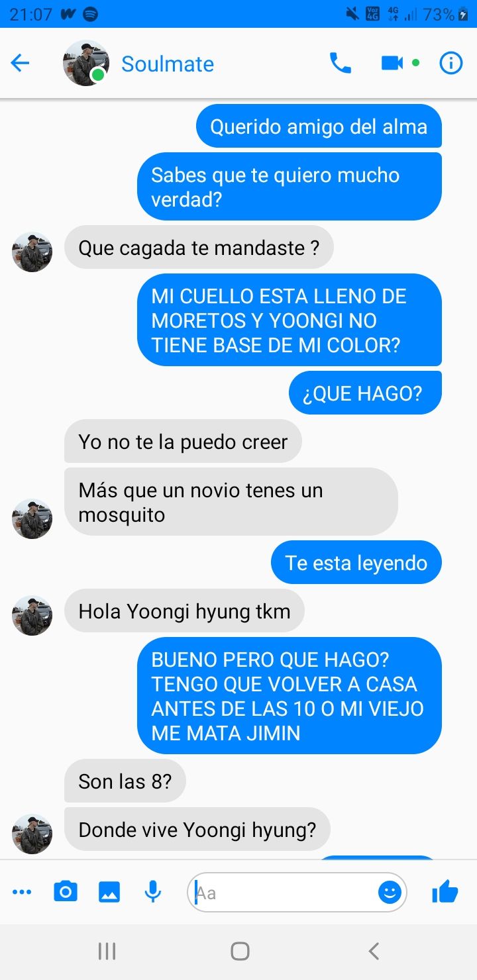Open conversation info via the circled i
This screenshot has width=477, height=980.
pos(451,64)
